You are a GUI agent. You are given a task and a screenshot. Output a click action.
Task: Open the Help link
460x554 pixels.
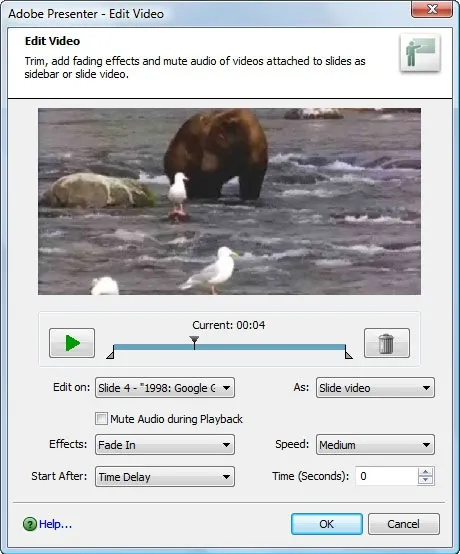click(x=55, y=524)
